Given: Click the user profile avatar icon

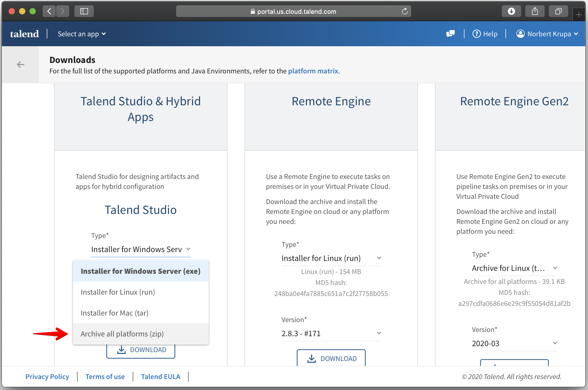Looking at the screenshot, I should (521, 33).
